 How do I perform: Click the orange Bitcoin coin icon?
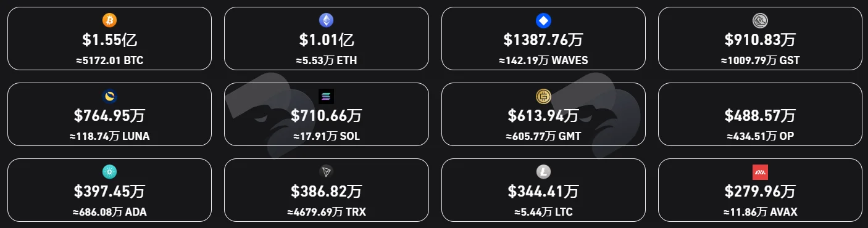109,20
